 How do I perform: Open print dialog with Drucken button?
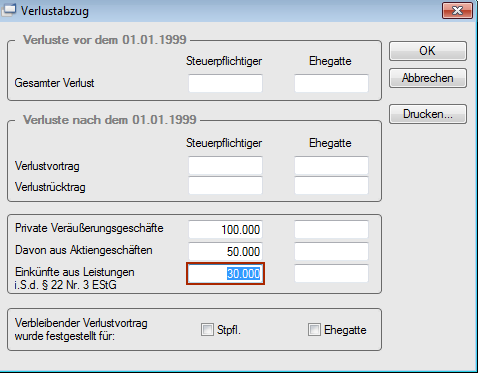point(428,114)
